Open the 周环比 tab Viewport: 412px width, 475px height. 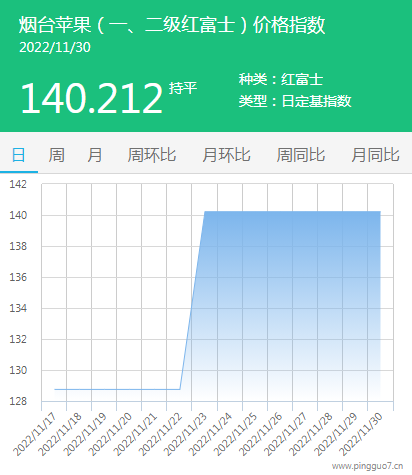coord(152,155)
